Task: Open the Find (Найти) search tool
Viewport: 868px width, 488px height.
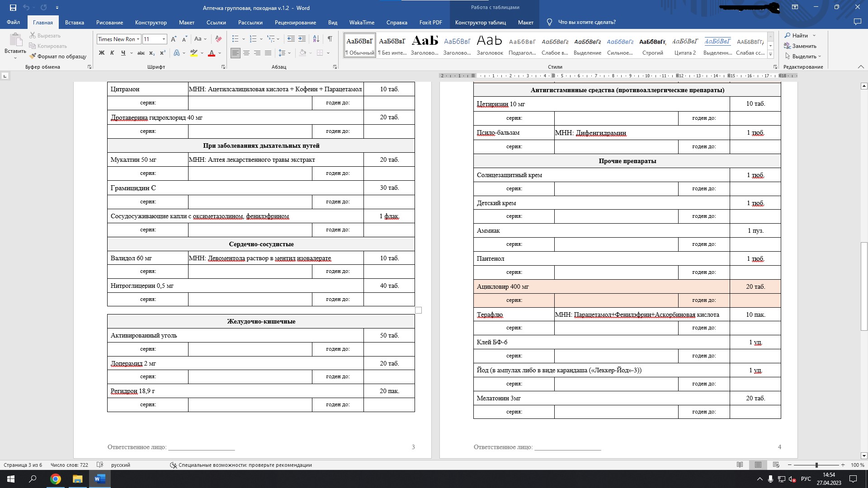Action: coord(796,36)
